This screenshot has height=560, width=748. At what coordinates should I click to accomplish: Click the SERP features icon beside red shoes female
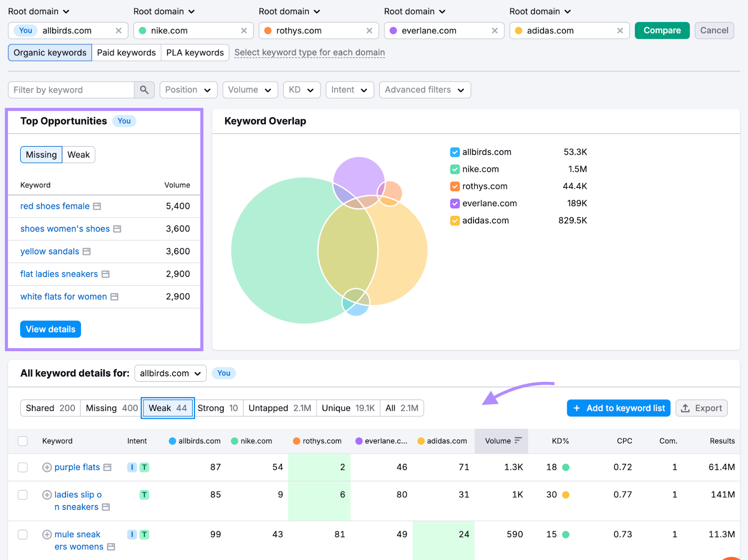(97, 206)
